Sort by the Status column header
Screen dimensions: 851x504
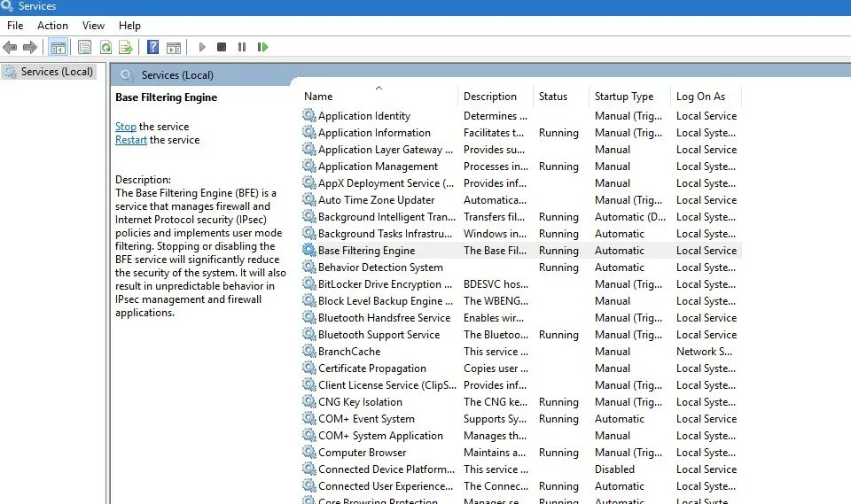coord(561,97)
